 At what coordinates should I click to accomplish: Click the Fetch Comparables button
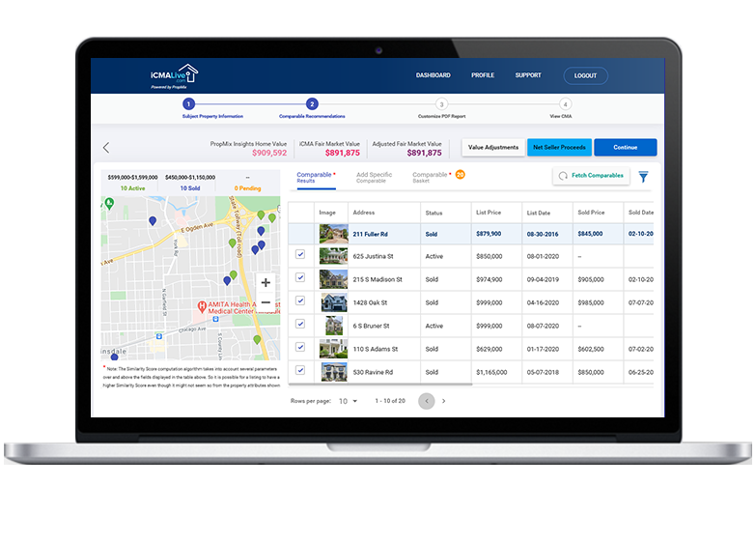coord(591,176)
